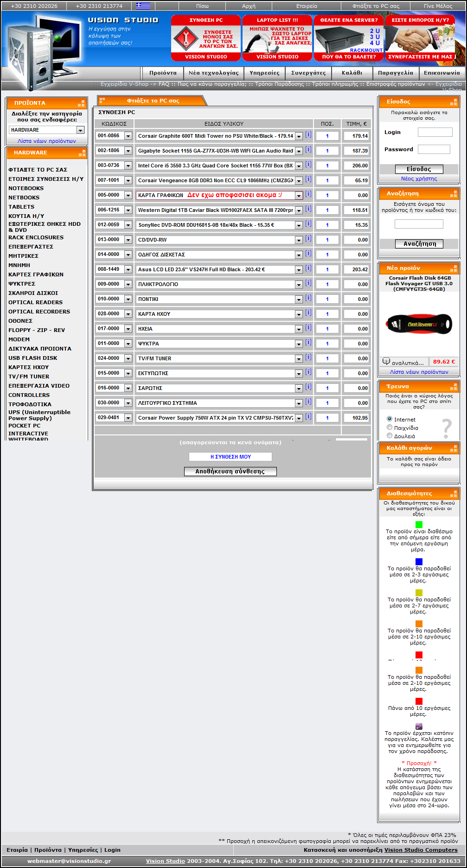This screenshot has height=868, width=467.
Task: Open info icon for Corsair Graphite case row
Action: [308, 135]
